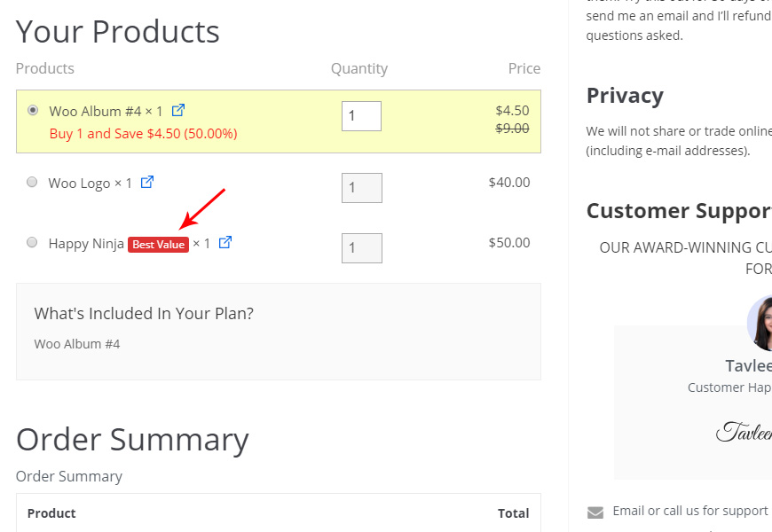Open Woo Album #4 external link icon

point(178,110)
